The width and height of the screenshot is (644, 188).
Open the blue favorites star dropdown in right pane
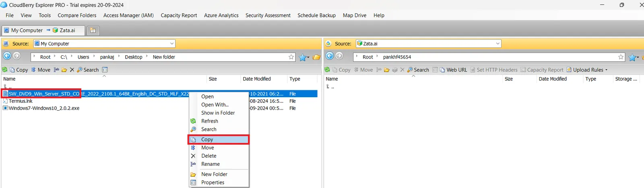click(634, 57)
